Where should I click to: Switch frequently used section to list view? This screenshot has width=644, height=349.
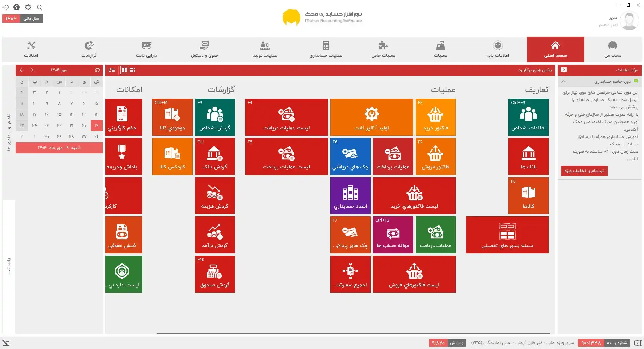(133, 70)
